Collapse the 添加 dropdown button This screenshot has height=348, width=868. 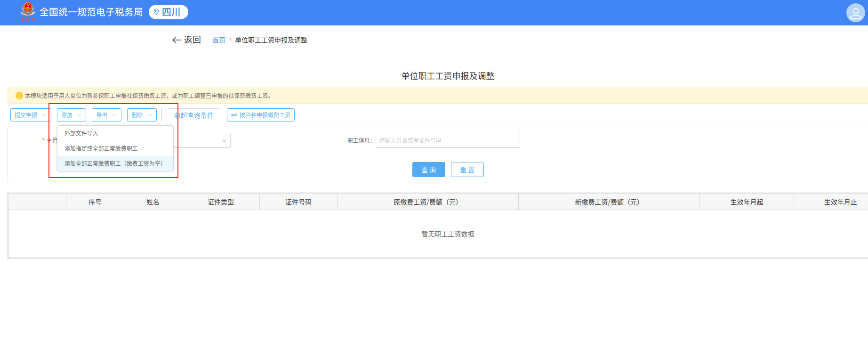71,115
